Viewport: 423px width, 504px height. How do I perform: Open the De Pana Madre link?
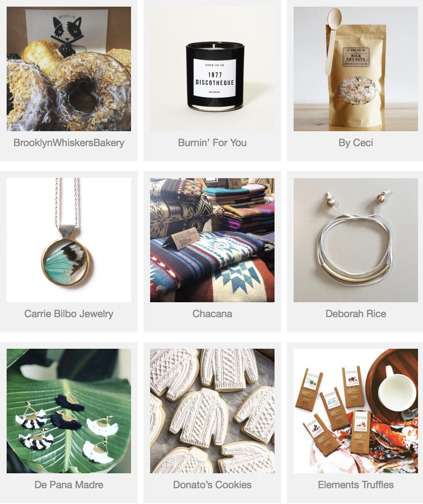[69, 485]
